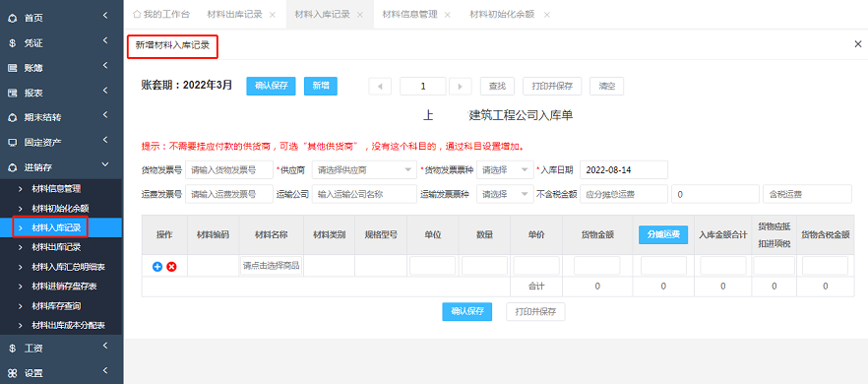The height and width of the screenshot is (384, 868).
Task: Click bottom 打印并保存 button below table
Action: pos(535,311)
